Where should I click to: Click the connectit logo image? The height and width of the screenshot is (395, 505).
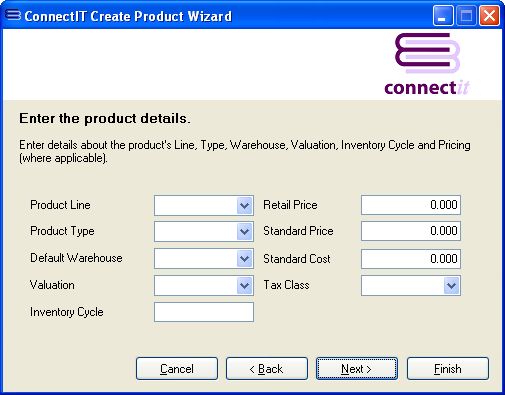[x=427, y=64]
